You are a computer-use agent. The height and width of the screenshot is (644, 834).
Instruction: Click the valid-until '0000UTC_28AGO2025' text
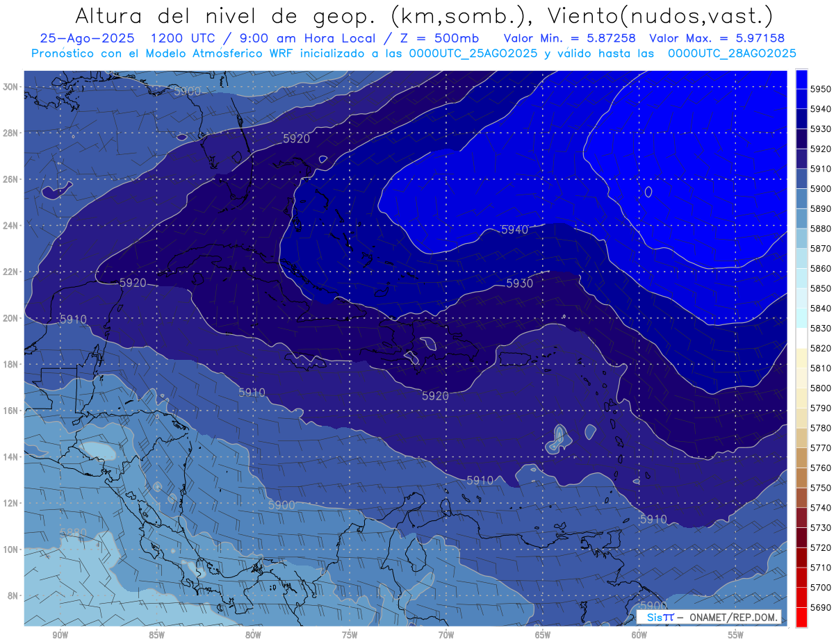point(732,53)
